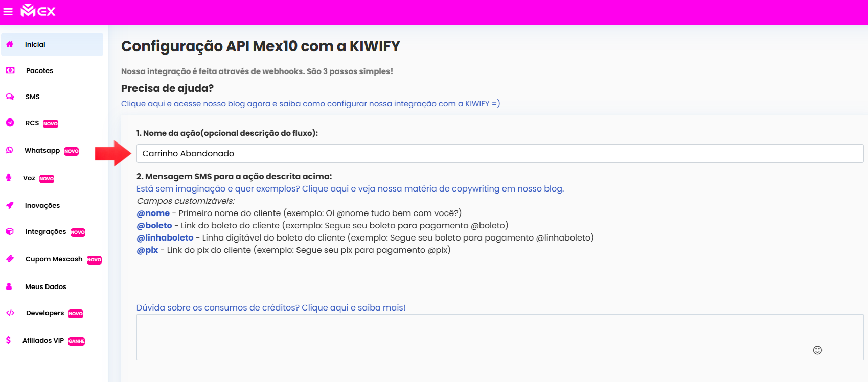Open the Inicial menu item
The width and height of the screenshot is (868, 382).
point(52,44)
